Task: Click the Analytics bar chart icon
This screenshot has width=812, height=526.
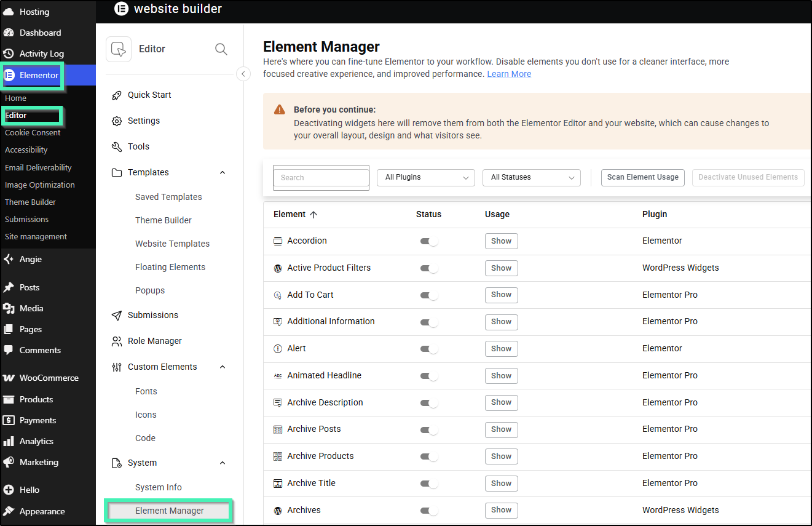Action: coord(9,441)
